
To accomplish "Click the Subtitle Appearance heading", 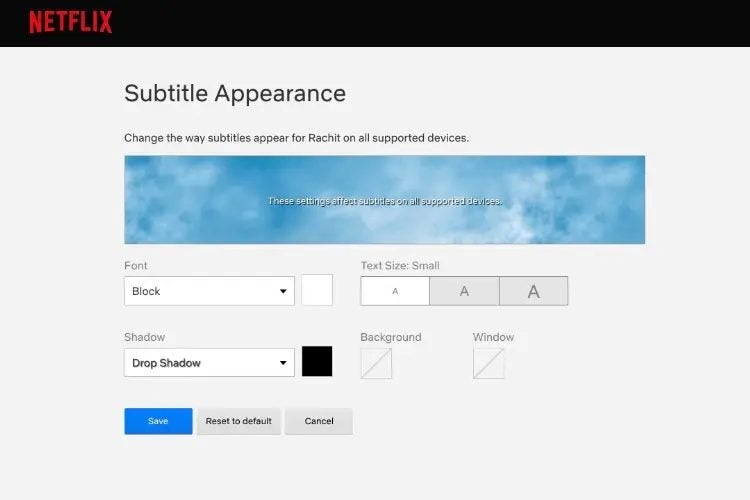I will [235, 93].
